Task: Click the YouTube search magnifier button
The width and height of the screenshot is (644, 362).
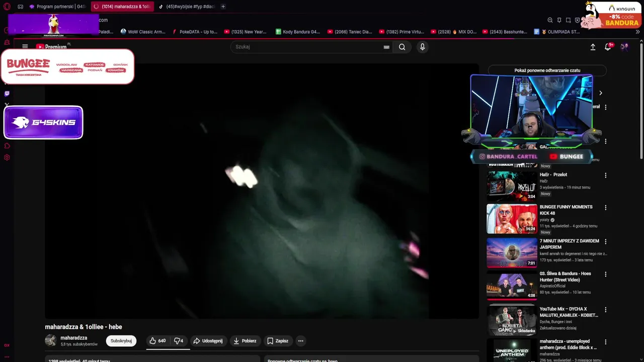Action: coord(402,47)
